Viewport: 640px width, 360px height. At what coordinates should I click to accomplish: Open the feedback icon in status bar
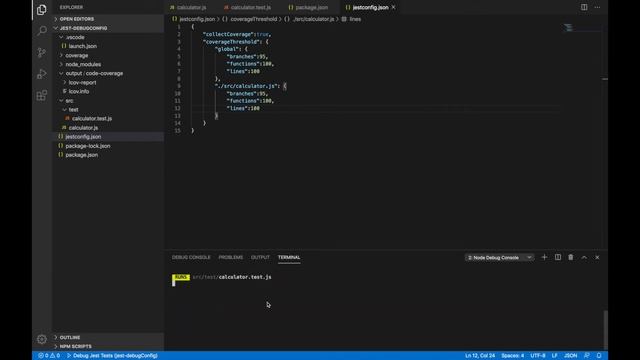click(x=587, y=356)
